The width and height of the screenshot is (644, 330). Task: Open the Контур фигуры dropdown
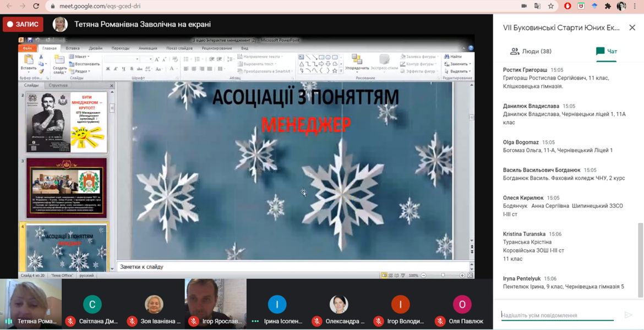(x=418, y=64)
